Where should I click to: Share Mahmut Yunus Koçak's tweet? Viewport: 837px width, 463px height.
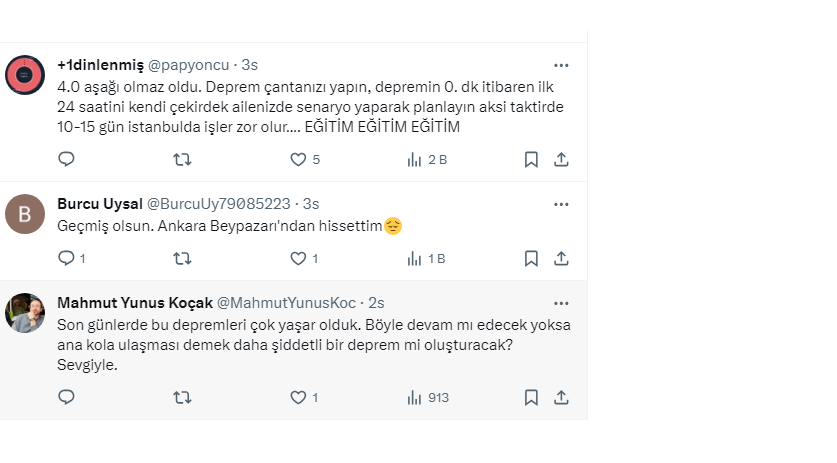(x=561, y=397)
